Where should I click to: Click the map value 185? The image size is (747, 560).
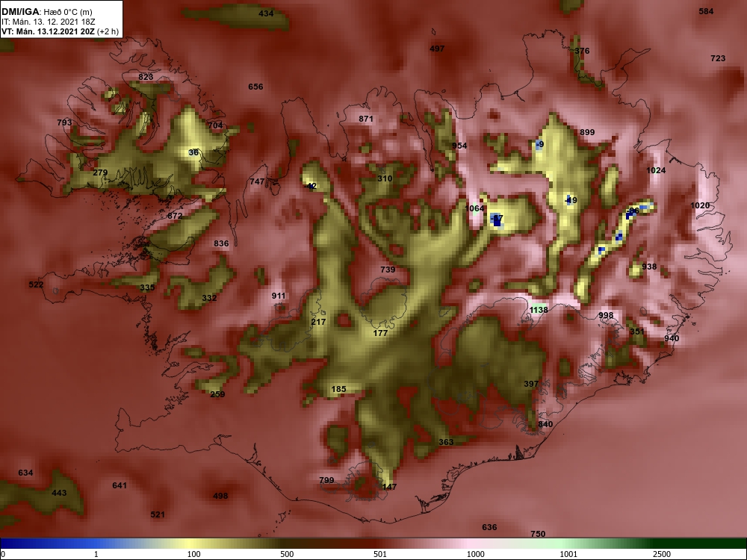[x=338, y=390]
